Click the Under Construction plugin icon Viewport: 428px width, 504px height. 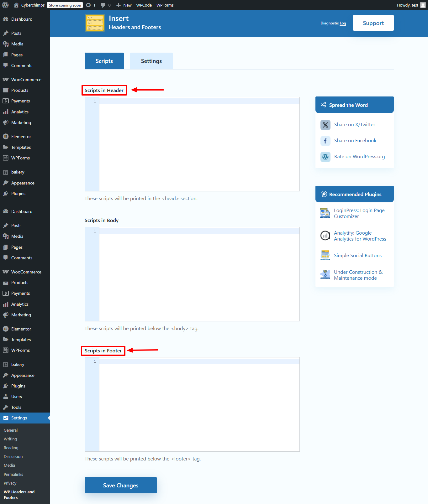tap(325, 275)
